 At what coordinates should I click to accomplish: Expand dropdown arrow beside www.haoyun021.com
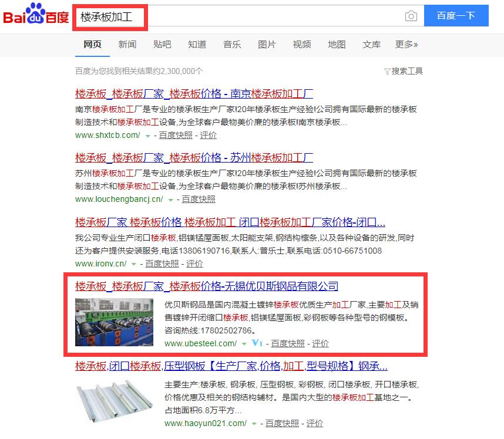click(254, 424)
